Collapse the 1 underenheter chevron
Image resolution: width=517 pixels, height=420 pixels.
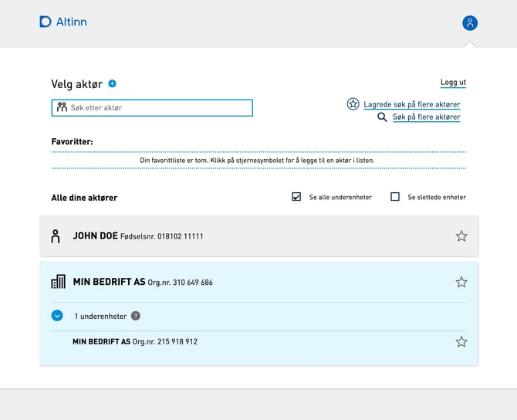coord(57,316)
